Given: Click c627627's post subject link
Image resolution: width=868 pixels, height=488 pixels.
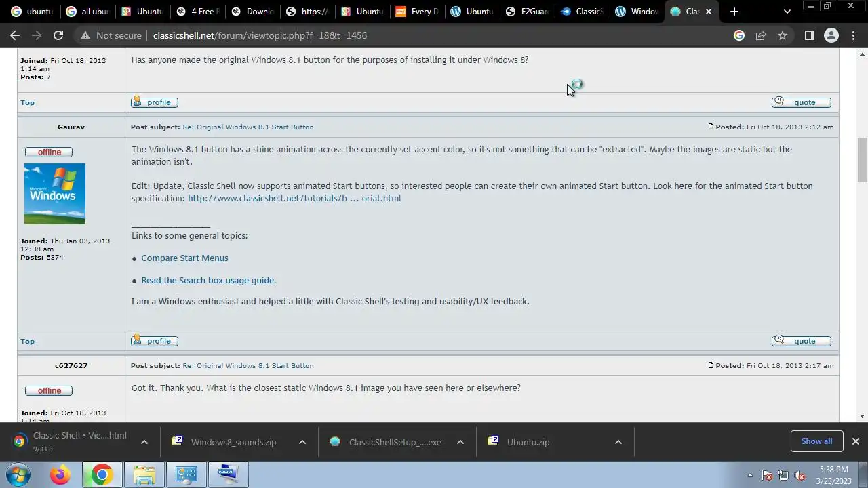Looking at the screenshot, I should (x=248, y=365).
